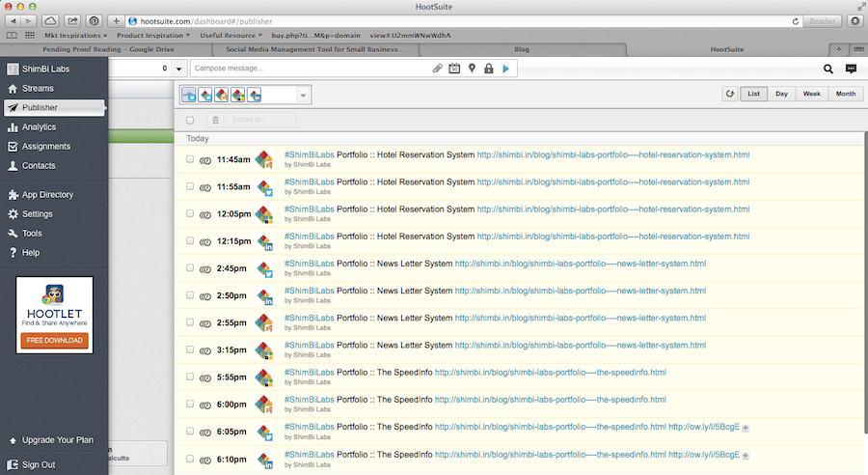Refresh the scheduled message list
This screenshot has height=475, width=868.
coord(729,94)
